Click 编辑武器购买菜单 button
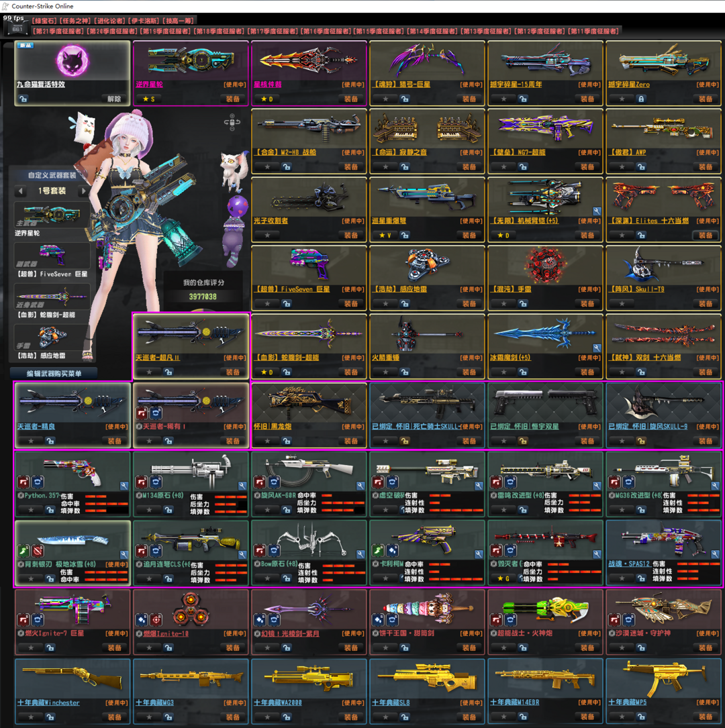This screenshot has height=728, width=725. point(54,373)
